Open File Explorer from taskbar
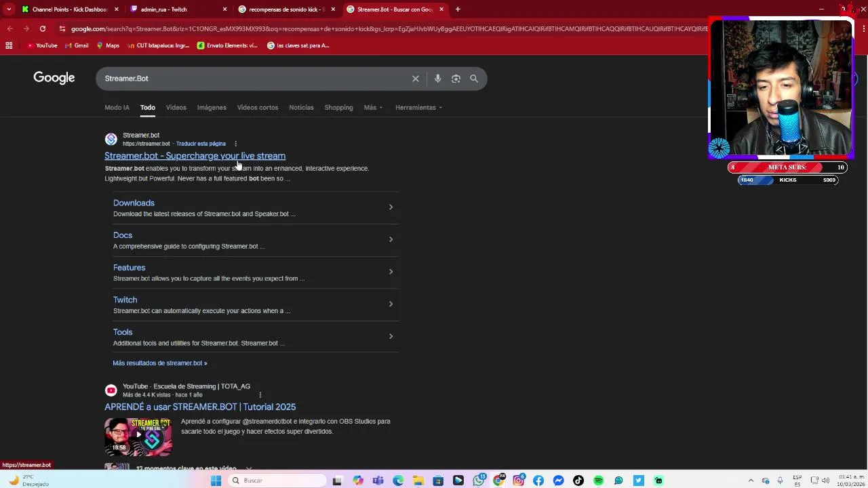 pos(418,481)
